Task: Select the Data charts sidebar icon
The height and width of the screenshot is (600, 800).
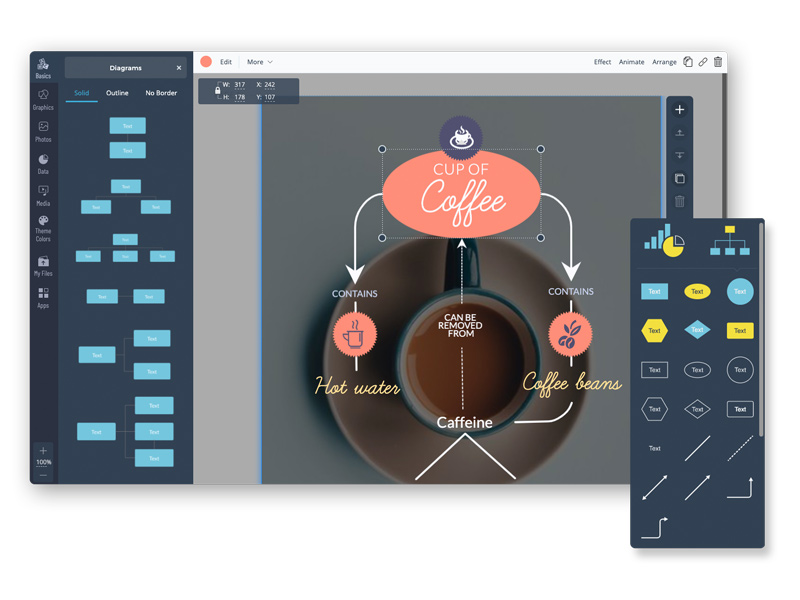Action: (43, 162)
